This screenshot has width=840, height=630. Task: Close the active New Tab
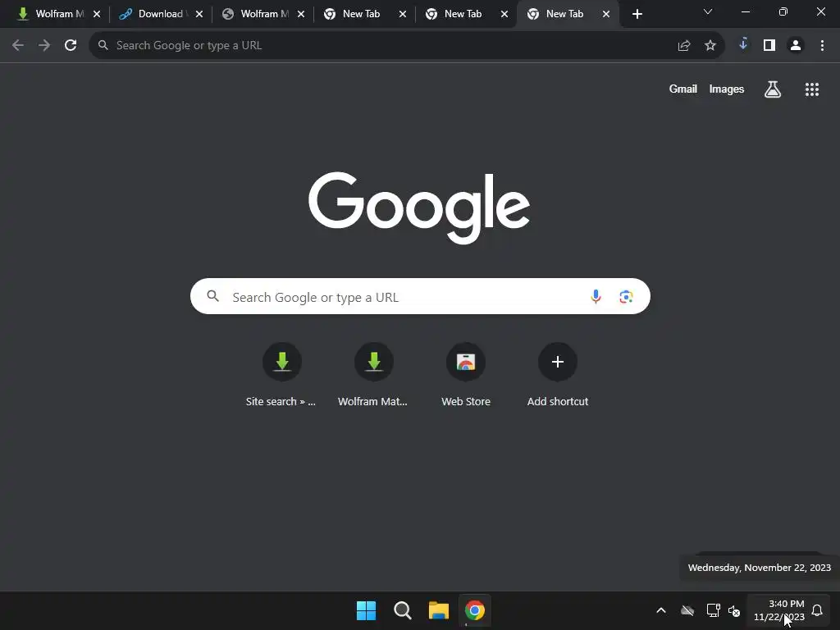606,15
